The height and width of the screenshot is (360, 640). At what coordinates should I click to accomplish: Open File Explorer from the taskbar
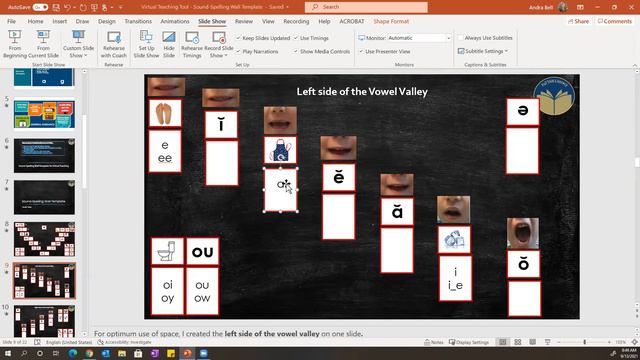[122, 353]
